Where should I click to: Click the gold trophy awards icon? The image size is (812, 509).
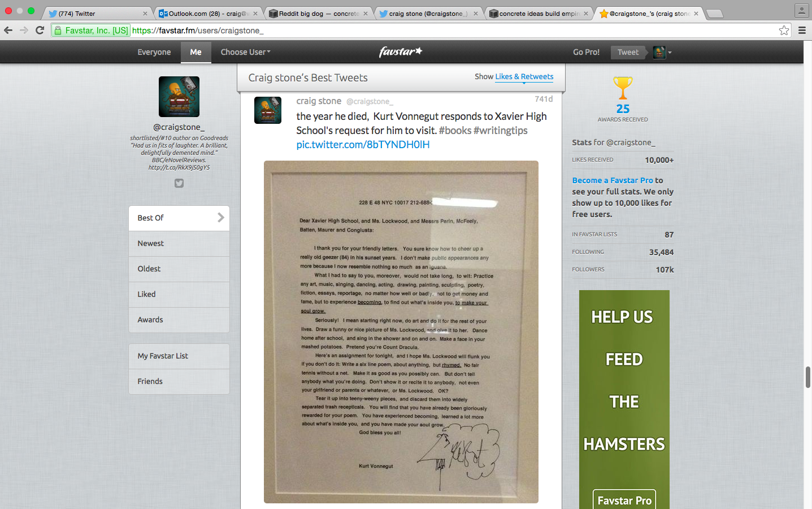[623, 88]
